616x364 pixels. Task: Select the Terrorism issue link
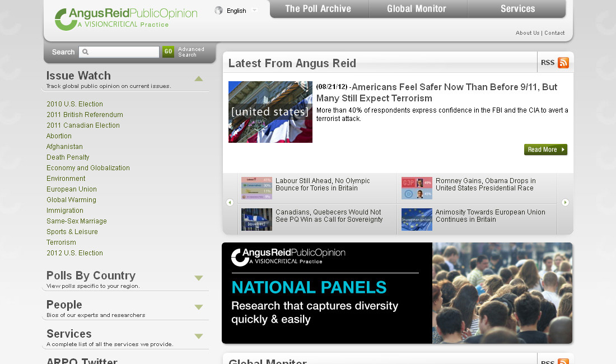click(61, 242)
